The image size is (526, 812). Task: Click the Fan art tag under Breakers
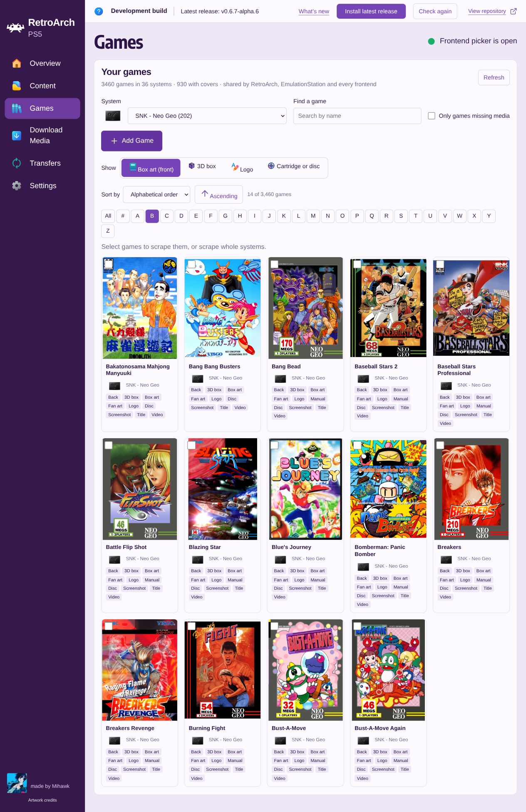[447, 580]
